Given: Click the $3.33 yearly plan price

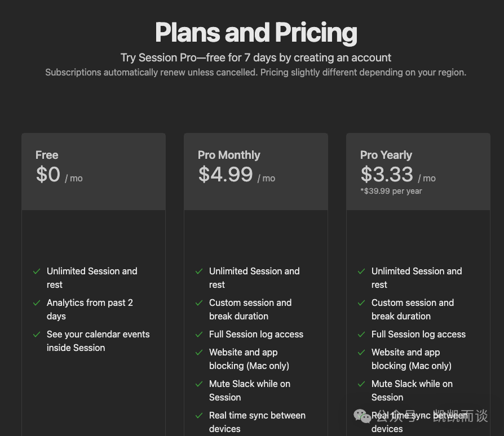Looking at the screenshot, I should click(387, 175).
